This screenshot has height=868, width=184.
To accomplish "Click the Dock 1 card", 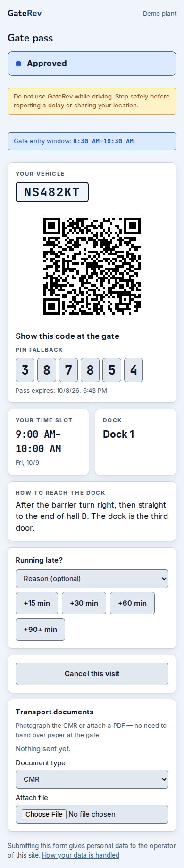I will pos(135,442).
